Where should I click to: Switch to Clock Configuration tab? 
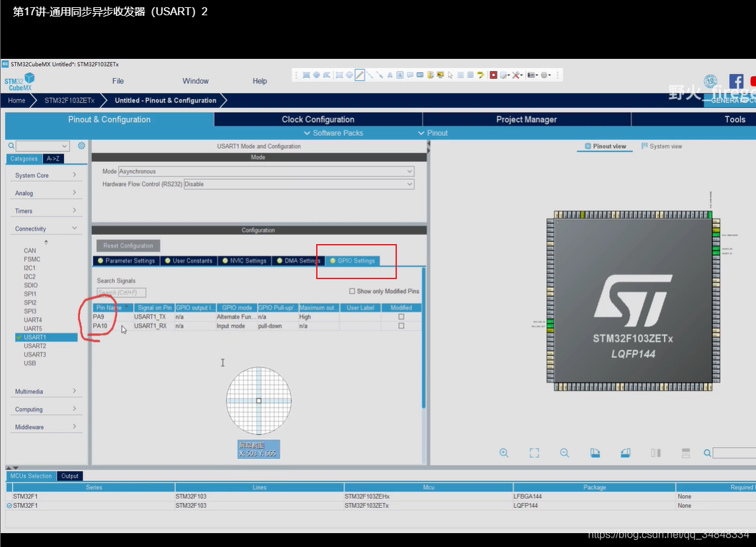[x=318, y=120]
